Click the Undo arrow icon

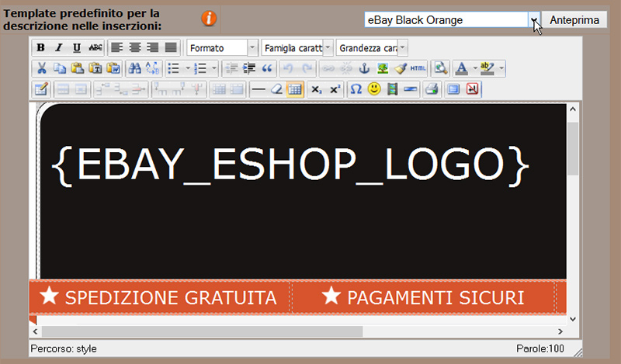pyautogui.click(x=288, y=68)
